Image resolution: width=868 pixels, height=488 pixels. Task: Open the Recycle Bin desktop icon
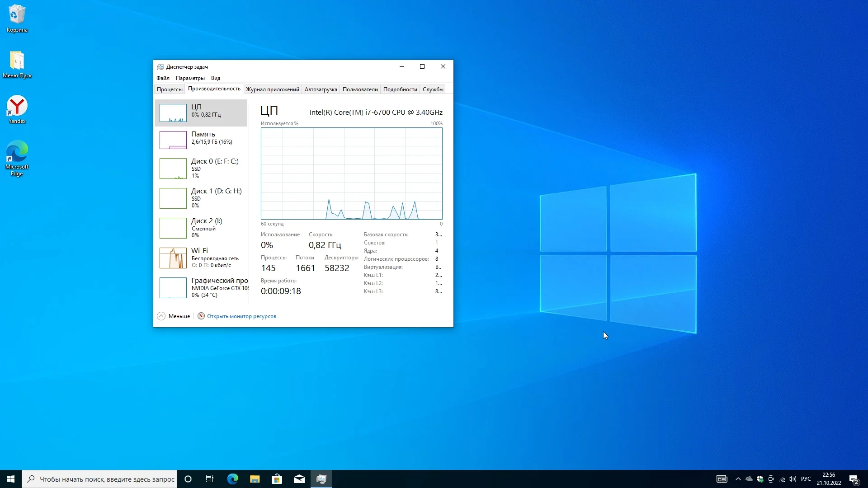(17, 18)
